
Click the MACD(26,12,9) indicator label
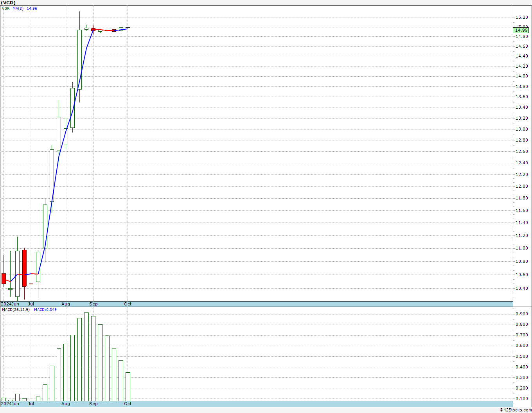(16, 310)
